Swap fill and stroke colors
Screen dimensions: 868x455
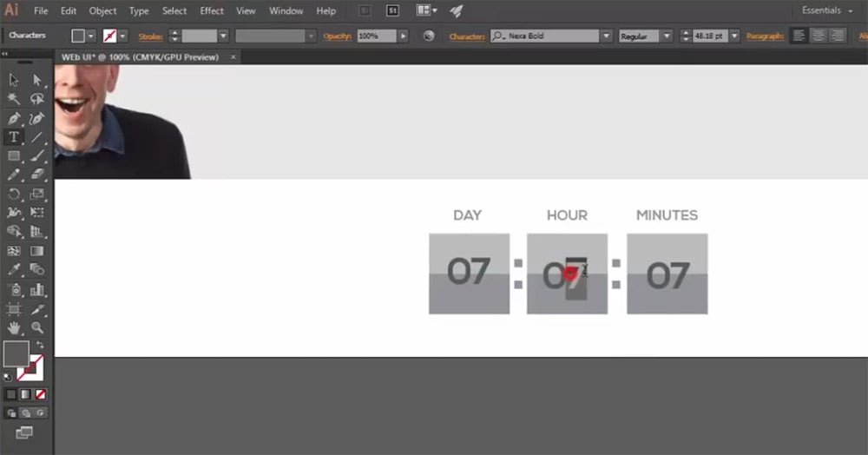(40, 345)
